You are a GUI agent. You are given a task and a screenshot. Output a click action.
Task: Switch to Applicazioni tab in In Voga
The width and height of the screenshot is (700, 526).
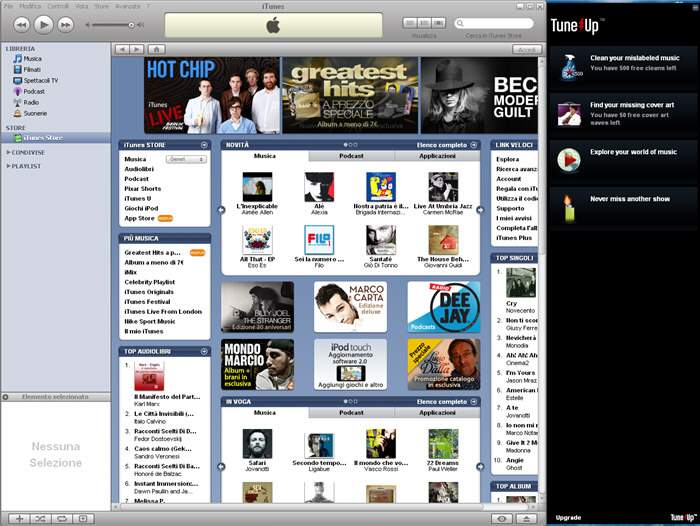(437, 413)
